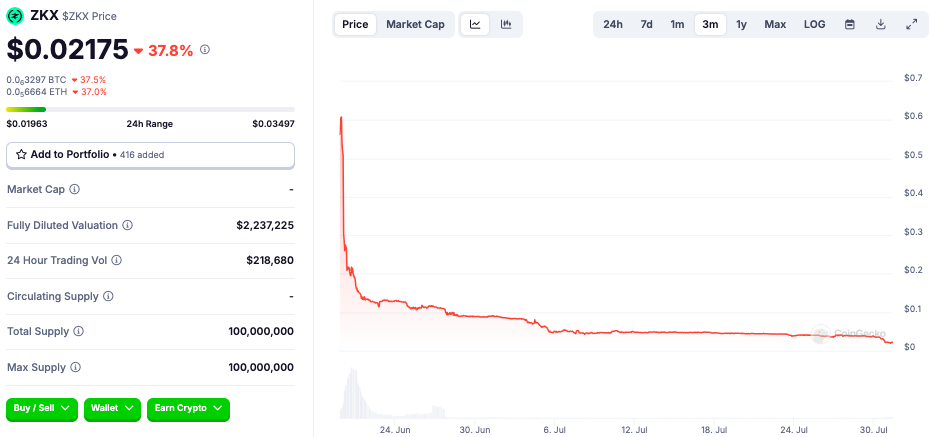Switch to the Market Cap tab
Viewport: 933px width, 437px height.
click(x=415, y=24)
